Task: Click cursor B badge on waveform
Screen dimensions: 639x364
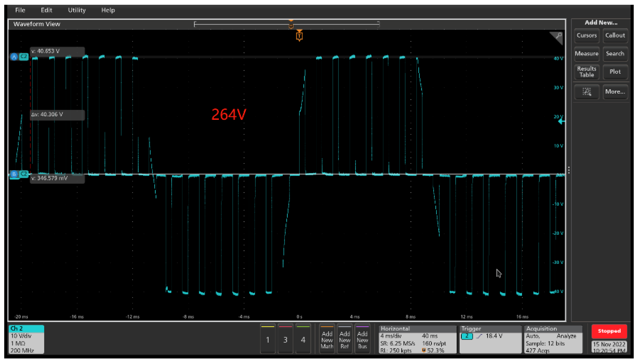Action: tap(14, 174)
